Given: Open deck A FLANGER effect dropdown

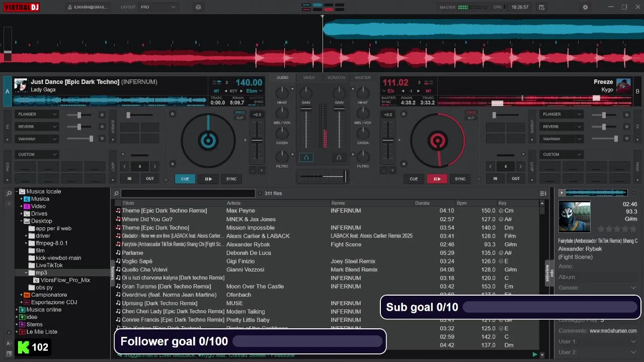Looking at the screenshot, I should (x=37, y=114).
